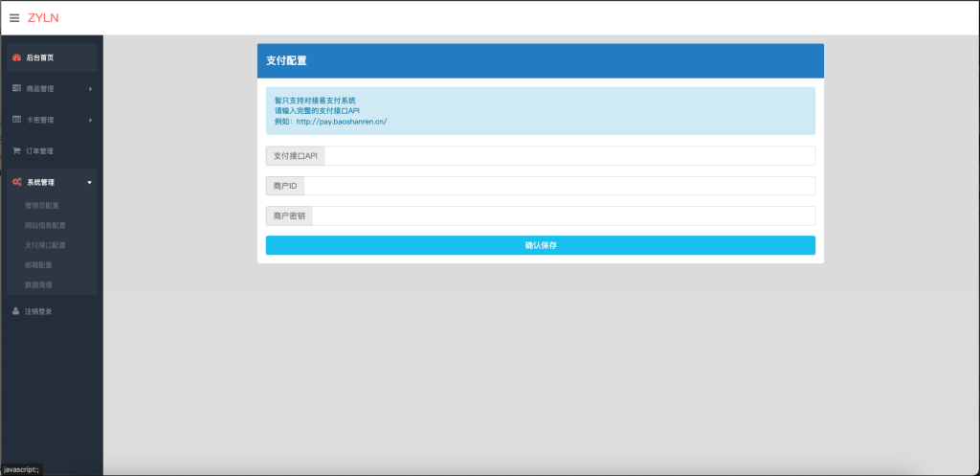Click the 卡密管理 card icon
This screenshot has width=980, height=476.
pos(17,120)
